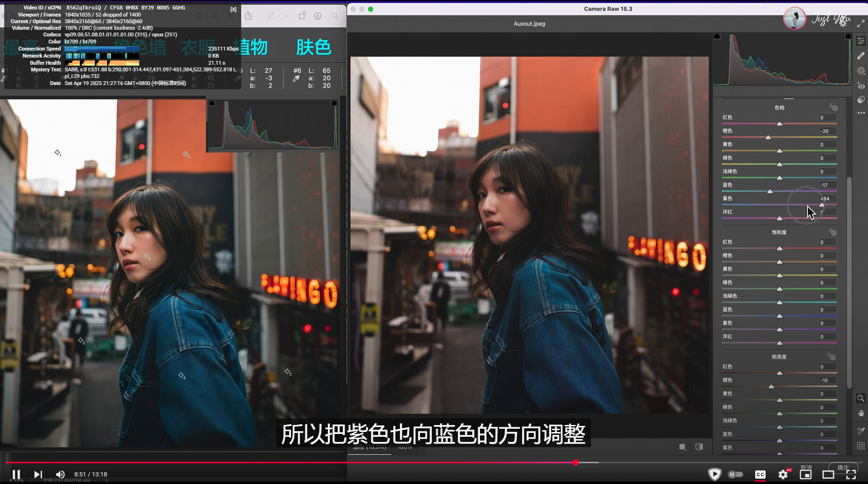Select the Red Eye removal tool
This screenshot has width=868, height=484.
pos(861,86)
